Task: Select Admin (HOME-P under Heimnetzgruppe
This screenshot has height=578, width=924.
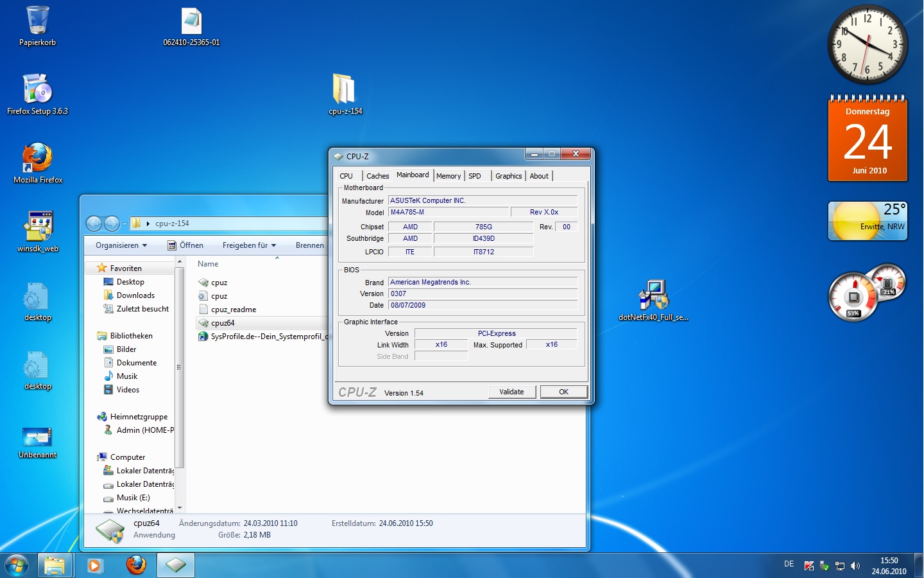Action: (139, 430)
